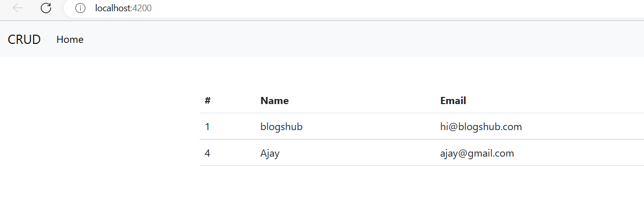Click the browser back arrow icon
Screen dimensions: 644x200
pyautogui.click(x=18, y=8)
